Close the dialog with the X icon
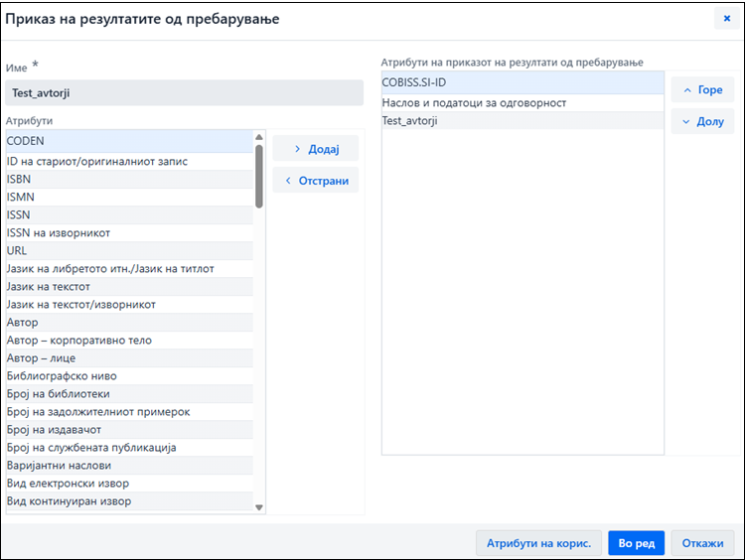745x560 pixels. click(x=726, y=19)
